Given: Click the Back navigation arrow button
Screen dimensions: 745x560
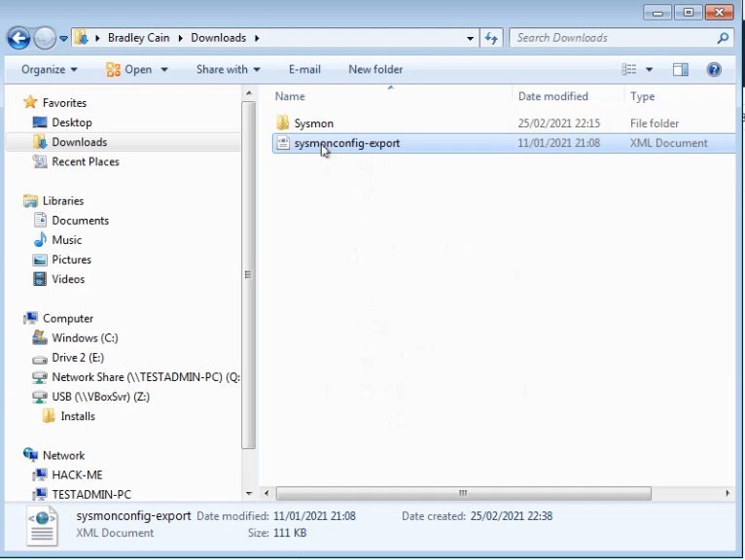Looking at the screenshot, I should (x=19, y=38).
